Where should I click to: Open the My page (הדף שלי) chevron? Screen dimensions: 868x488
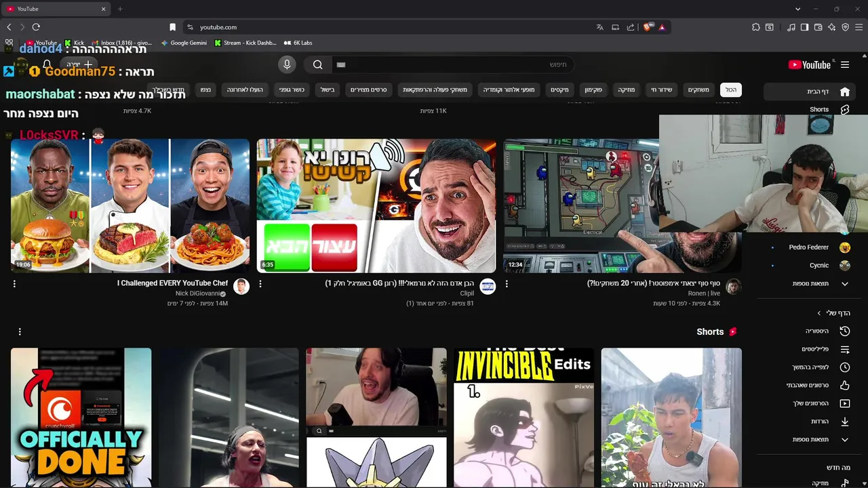(818, 313)
